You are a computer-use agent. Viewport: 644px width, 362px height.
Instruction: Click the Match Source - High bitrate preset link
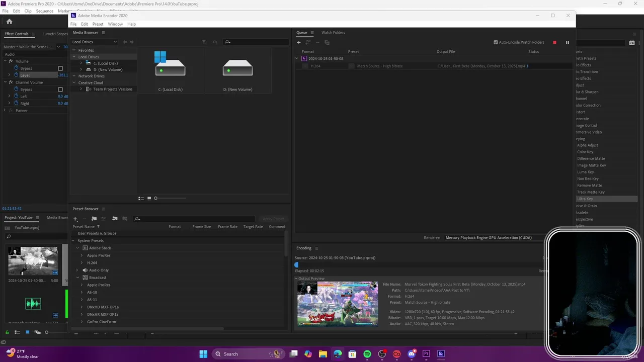point(380,66)
